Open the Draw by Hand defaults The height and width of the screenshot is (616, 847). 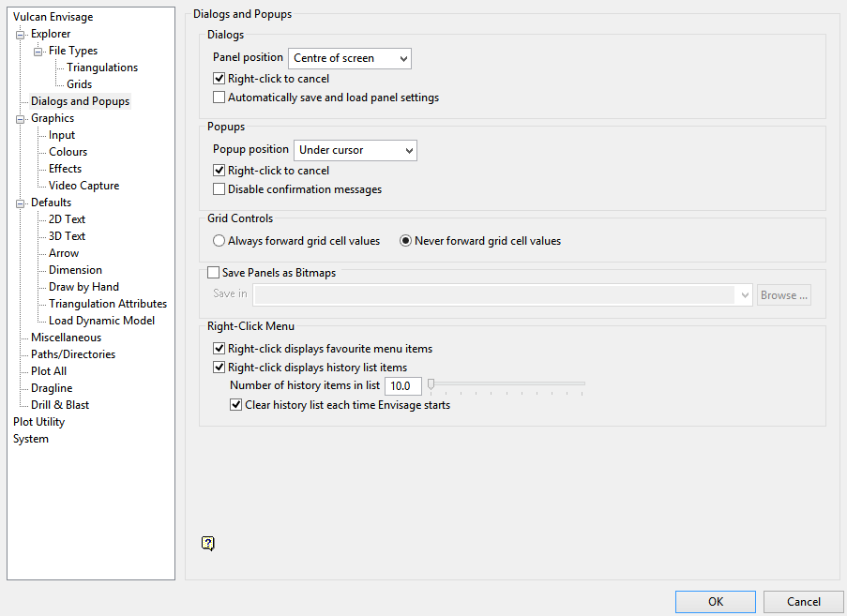83,287
